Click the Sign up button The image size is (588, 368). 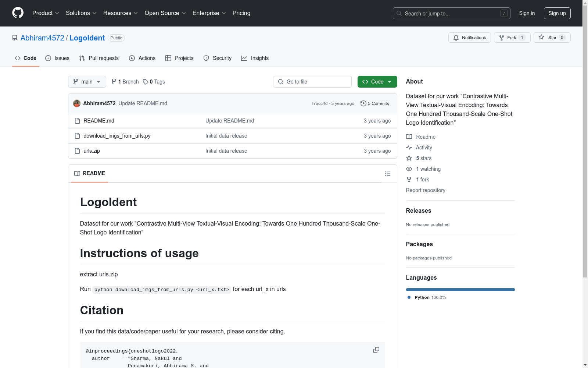point(557,13)
